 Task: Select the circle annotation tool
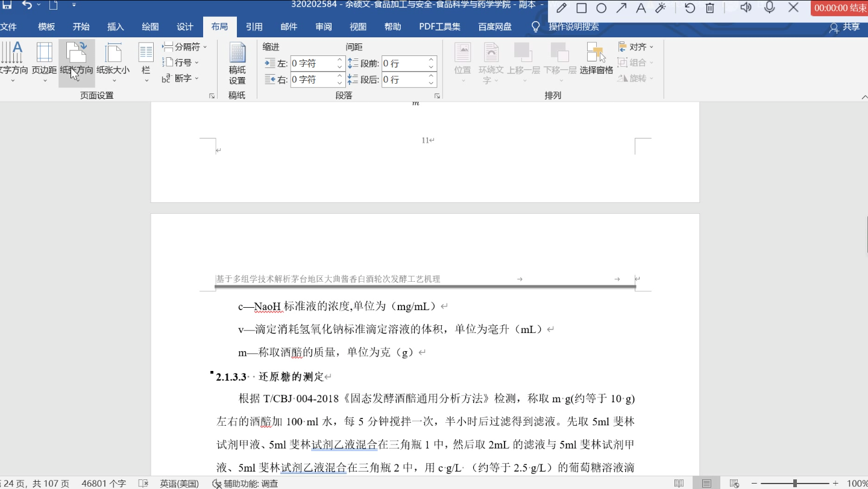pyautogui.click(x=602, y=8)
